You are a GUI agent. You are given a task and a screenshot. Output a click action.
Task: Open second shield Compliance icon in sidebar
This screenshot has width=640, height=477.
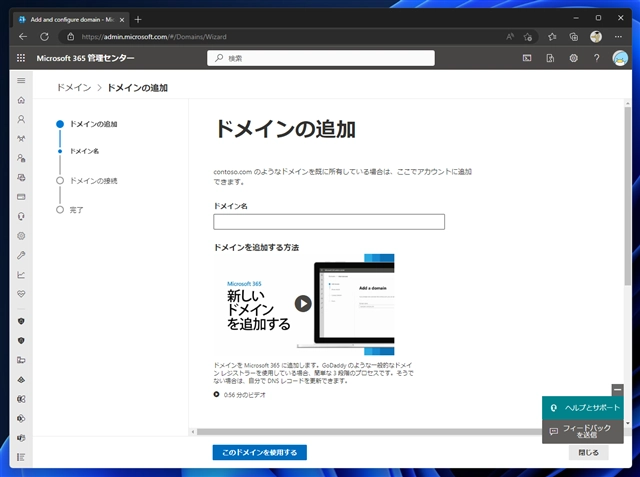pos(21,341)
